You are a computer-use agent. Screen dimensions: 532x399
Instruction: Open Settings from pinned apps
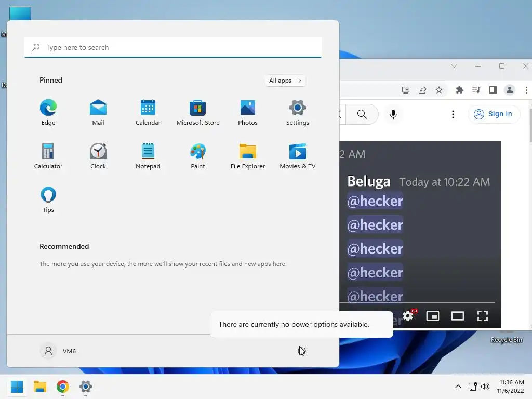(x=298, y=113)
